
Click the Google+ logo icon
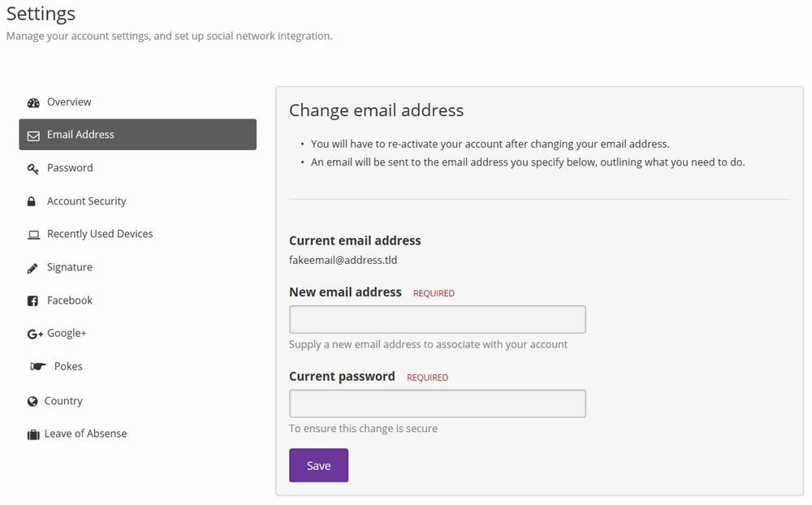coord(35,334)
